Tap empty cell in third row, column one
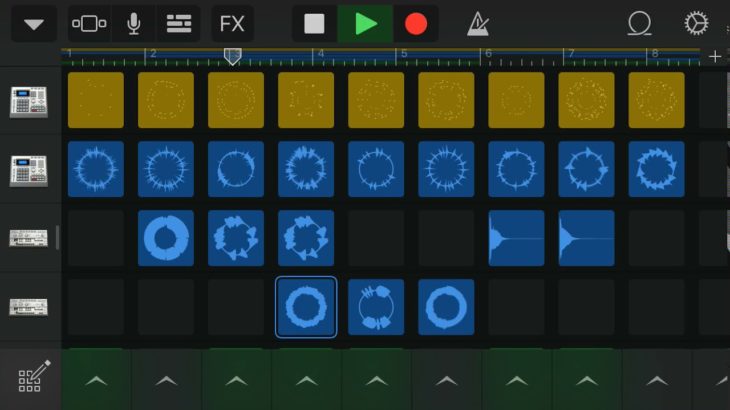Screen dimensions: 730x410 (x=96, y=238)
